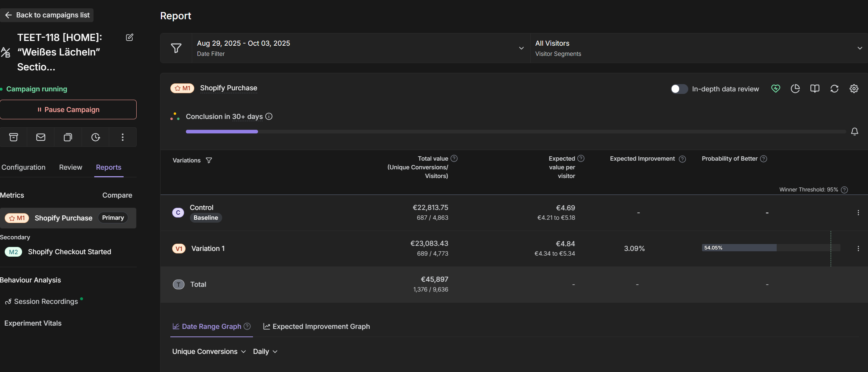Open the email notification icon
This screenshot has width=868, height=372.
pos(41,137)
